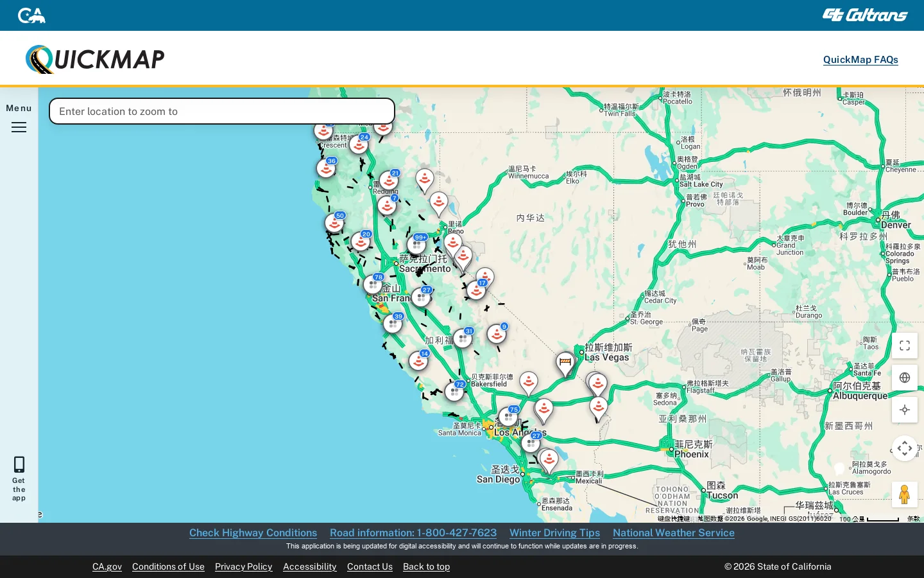Open the cone marker with badge 50
Image resolution: width=924 pixels, height=578 pixels.
click(x=335, y=223)
